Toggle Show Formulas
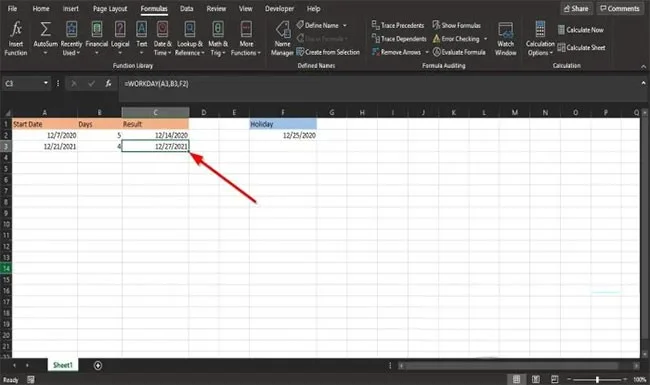The width and height of the screenshot is (650, 385). coord(457,25)
